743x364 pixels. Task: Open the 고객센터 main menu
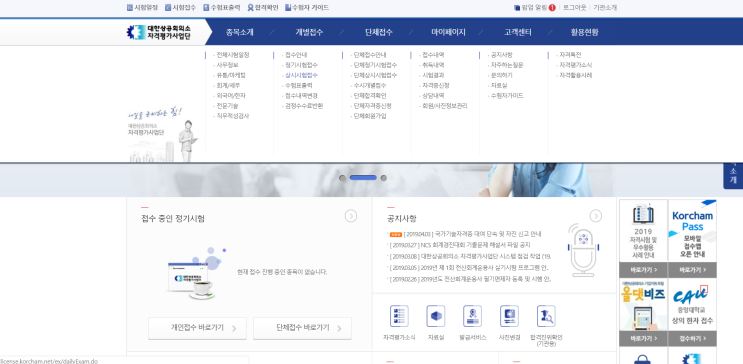tap(517, 32)
